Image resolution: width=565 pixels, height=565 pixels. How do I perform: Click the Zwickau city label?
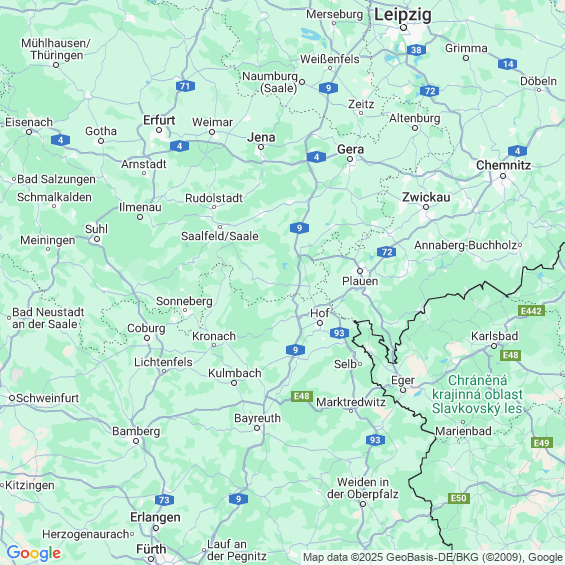point(426,197)
